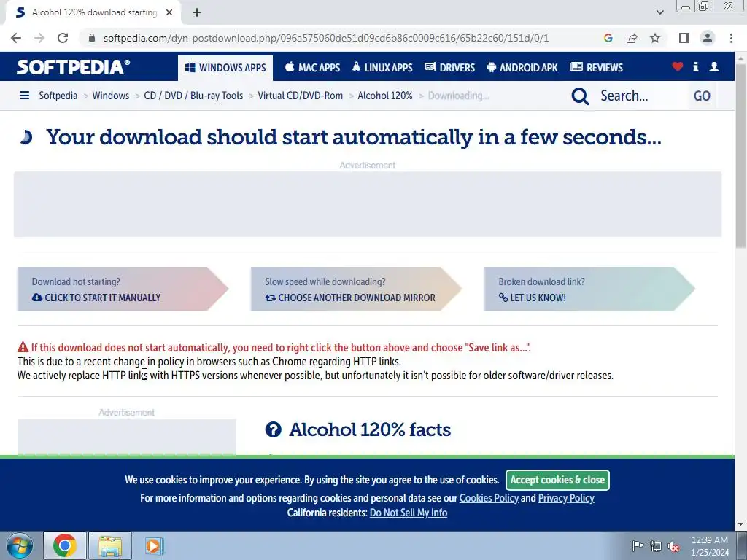Click the question mark icon beside Alcohol 120% facts
The height and width of the screenshot is (560, 747).
pos(273,429)
